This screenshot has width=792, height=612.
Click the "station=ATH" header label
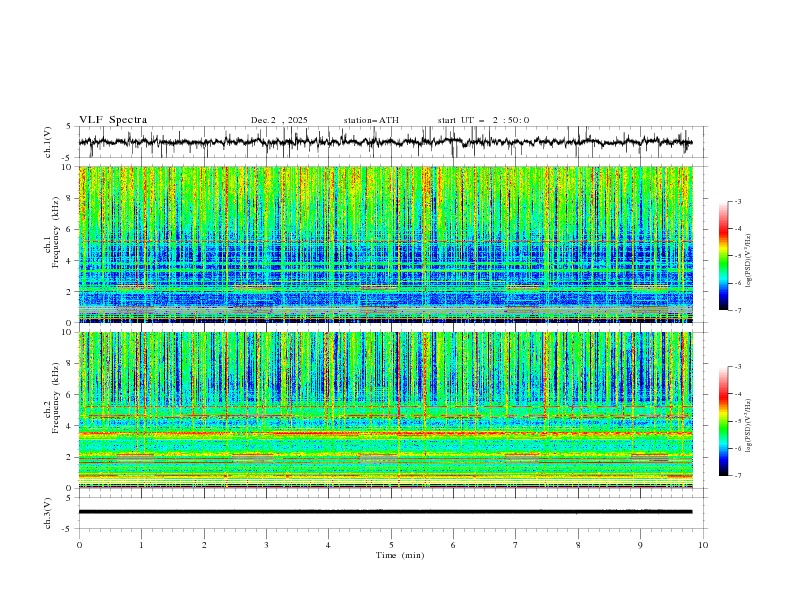371,120
